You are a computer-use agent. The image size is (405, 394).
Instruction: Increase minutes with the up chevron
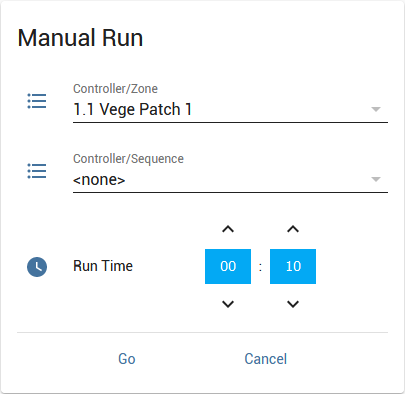pos(293,229)
